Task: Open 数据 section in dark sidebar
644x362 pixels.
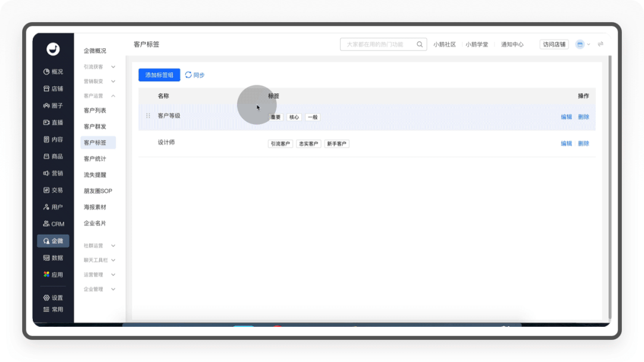Action: pos(53,258)
